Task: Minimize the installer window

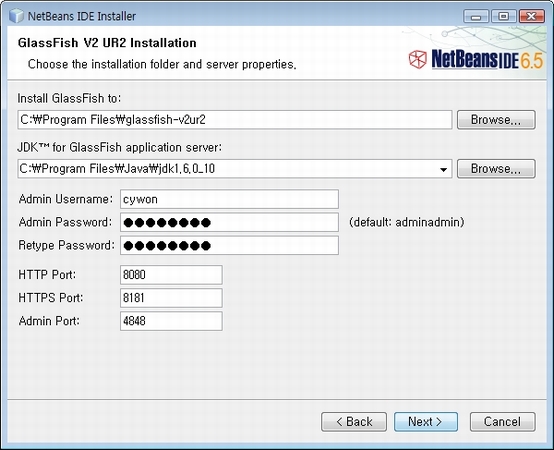Action: tap(476, 16)
